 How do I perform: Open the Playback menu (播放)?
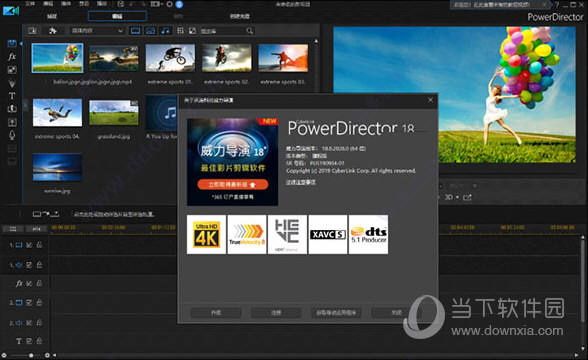tap(102, 4)
